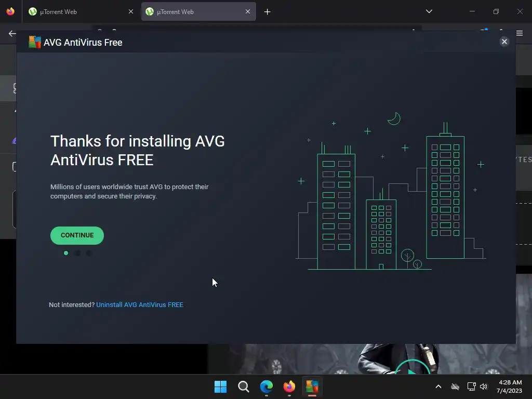
Task: Minimize the Firefox window
Action: pos(472,11)
